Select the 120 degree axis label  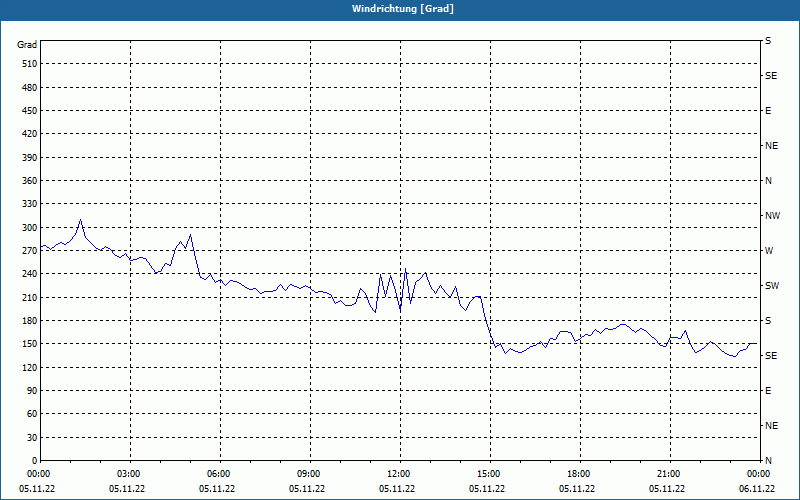pyautogui.click(x=30, y=367)
